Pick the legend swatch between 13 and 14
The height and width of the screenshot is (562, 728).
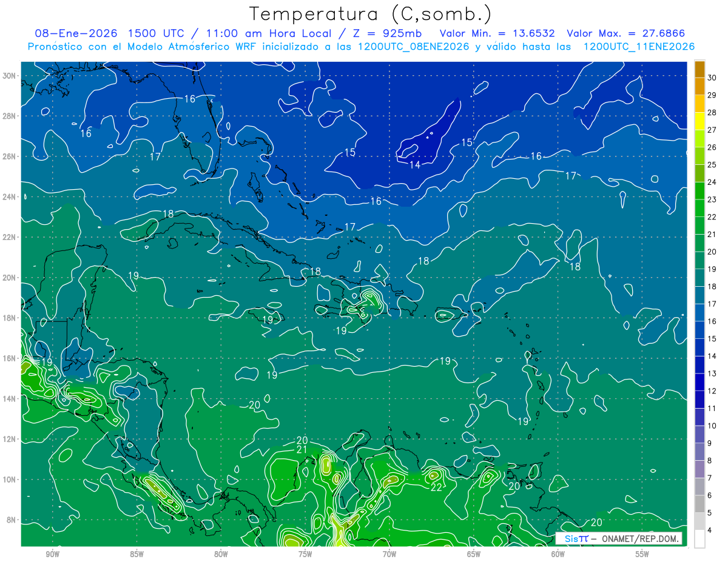699,364
